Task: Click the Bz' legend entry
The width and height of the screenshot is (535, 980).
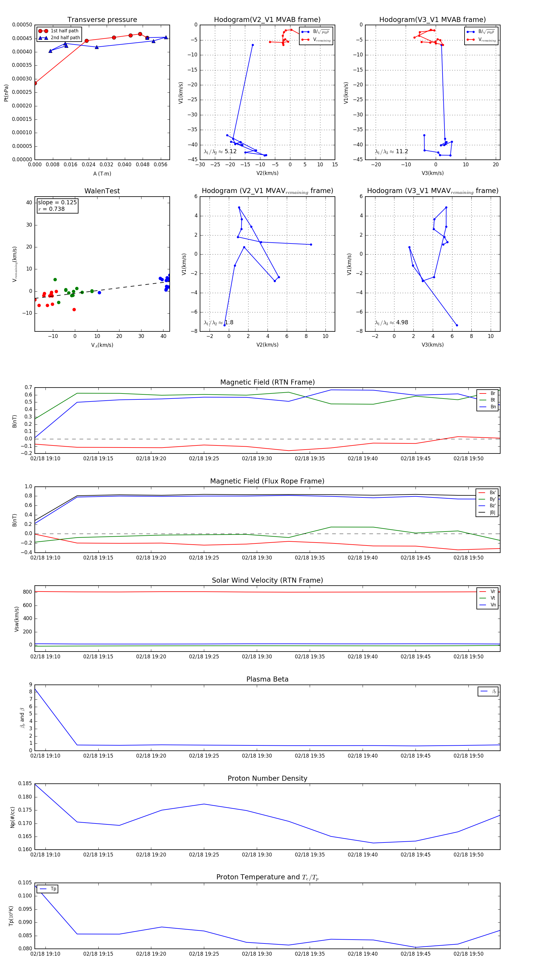Action: (487, 506)
